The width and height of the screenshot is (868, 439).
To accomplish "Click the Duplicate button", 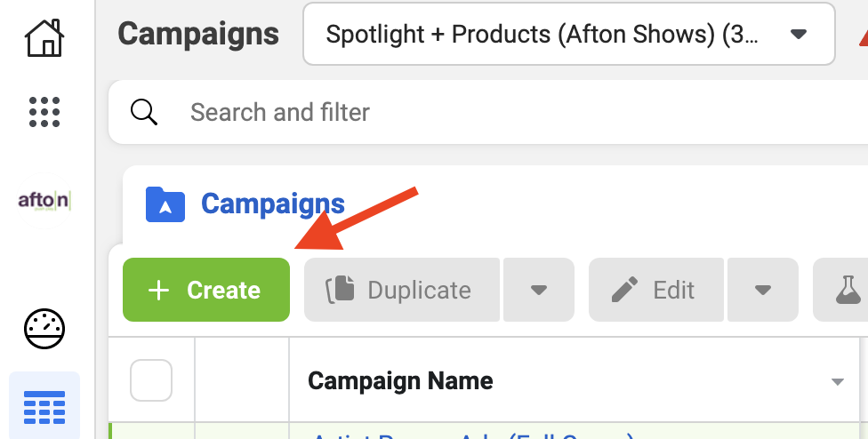I will [402, 290].
